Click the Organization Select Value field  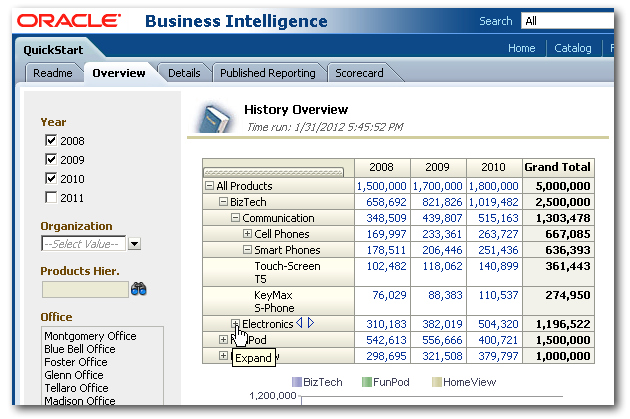pyautogui.click(x=84, y=243)
